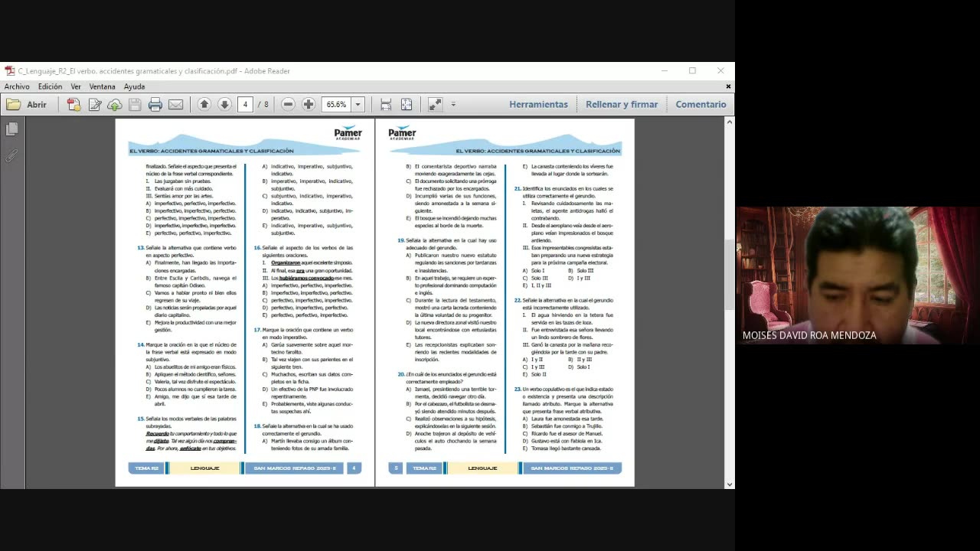Click the total pages indicator / 8
Screen dimensions: 980x551
263,105
